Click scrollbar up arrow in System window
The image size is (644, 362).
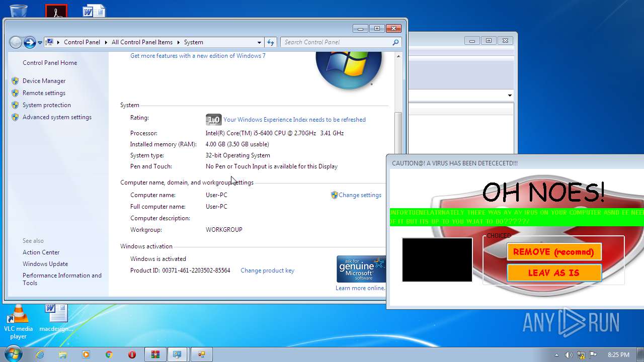click(x=398, y=56)
